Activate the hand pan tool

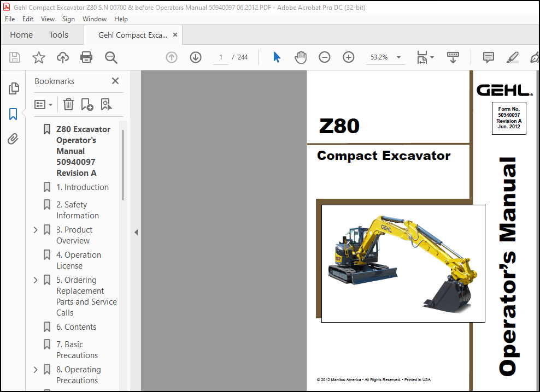pos(300,57)
